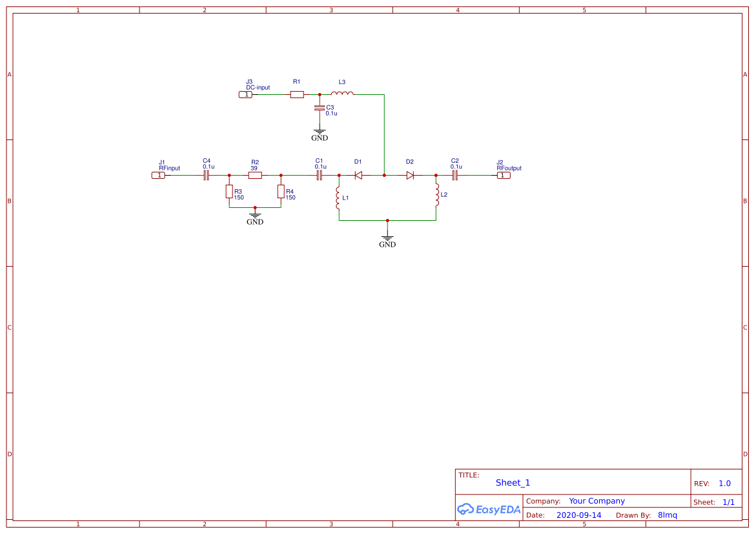Click the J1 RFinput connector
The width and height of the screenshot is (756, 534).
click(x=158, y=174)
